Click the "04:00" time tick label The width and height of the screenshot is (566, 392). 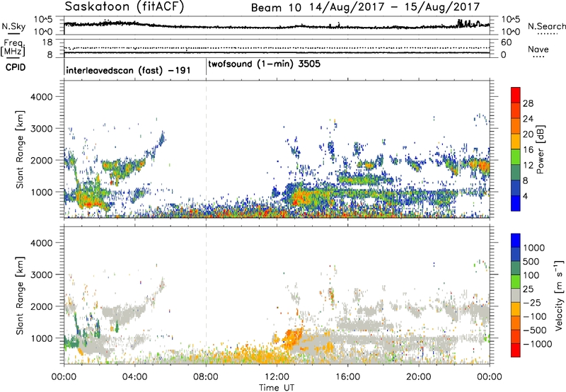[x=134, y=377]
